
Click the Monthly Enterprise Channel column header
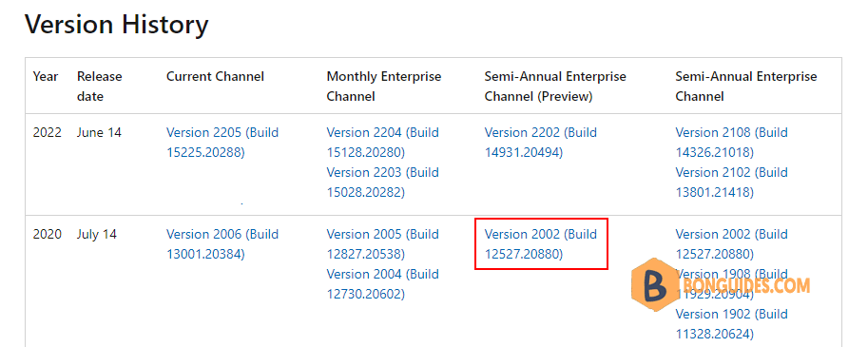click(384, 87)
